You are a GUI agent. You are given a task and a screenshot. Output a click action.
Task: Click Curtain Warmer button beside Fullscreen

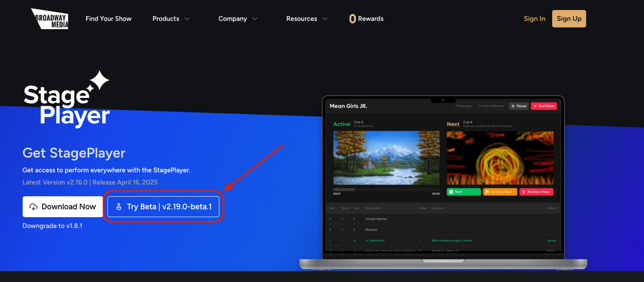pos(491,106)
